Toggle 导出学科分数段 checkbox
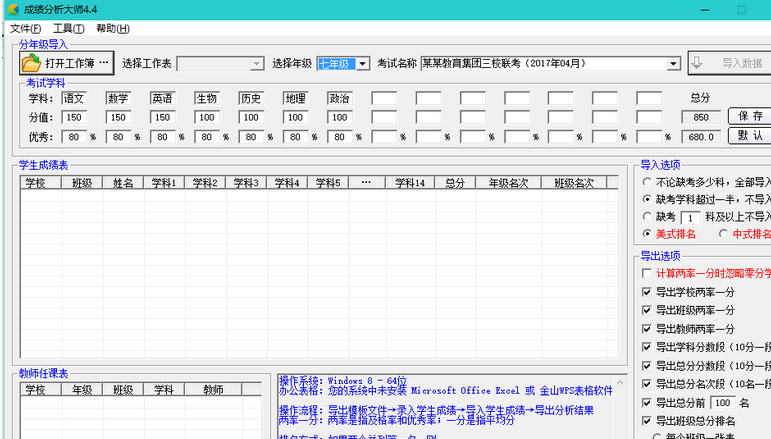Viewport: 771px width, 439px height. click(647, 347)
